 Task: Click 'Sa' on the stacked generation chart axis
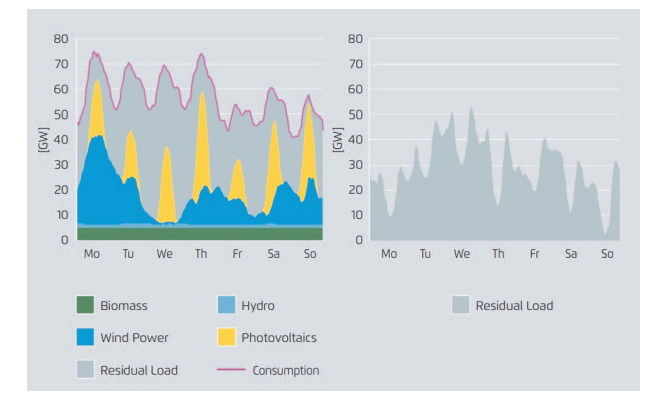click(274, 254)
